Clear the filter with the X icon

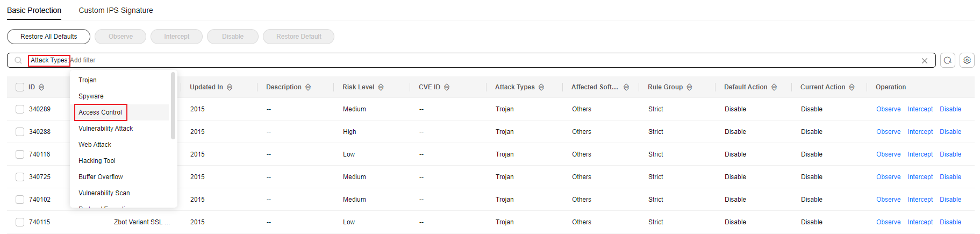coord(925,61)
